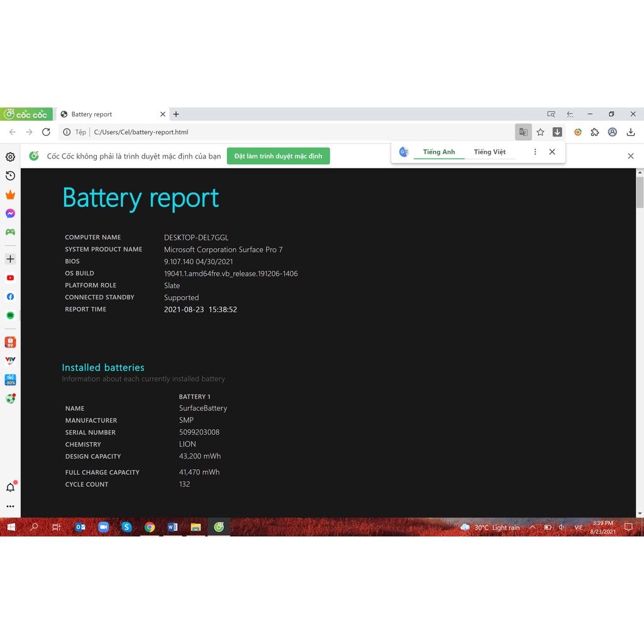644x644 pixels.
Task: Open Skype from the taskbar
Action: (126, 527)
